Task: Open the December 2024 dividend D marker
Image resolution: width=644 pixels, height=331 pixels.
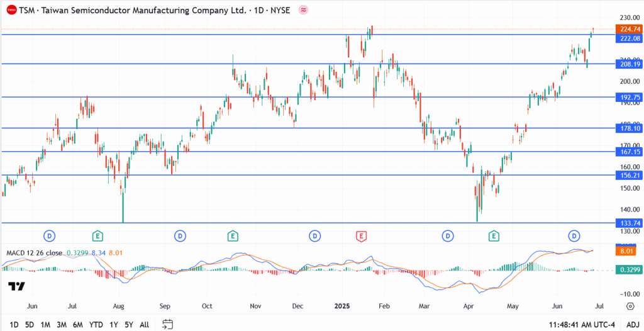Action: [x=314, y=236]
